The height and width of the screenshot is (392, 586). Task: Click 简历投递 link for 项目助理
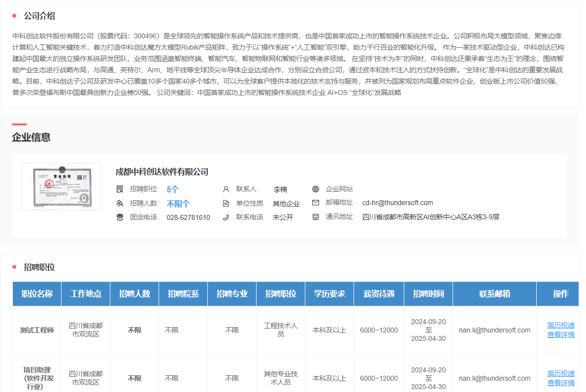click(x=560, y=373)
